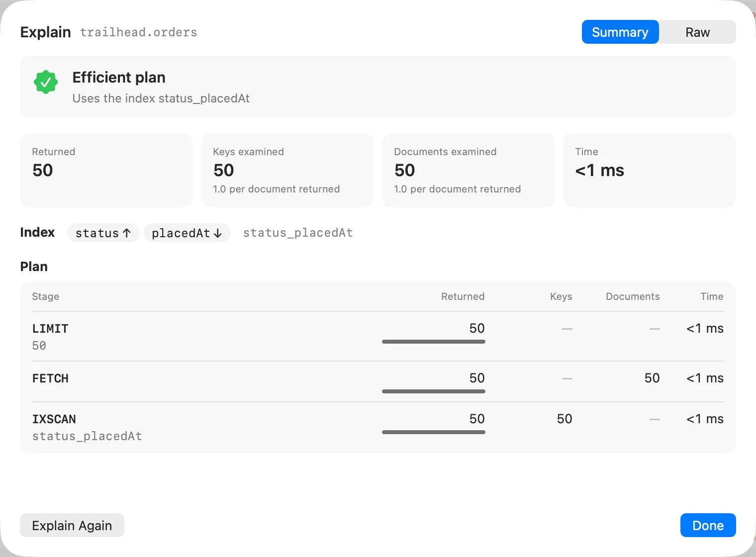Click the 'Stage' column header
The width and height of the screenshot is (756, 557).
click(46, 296)
